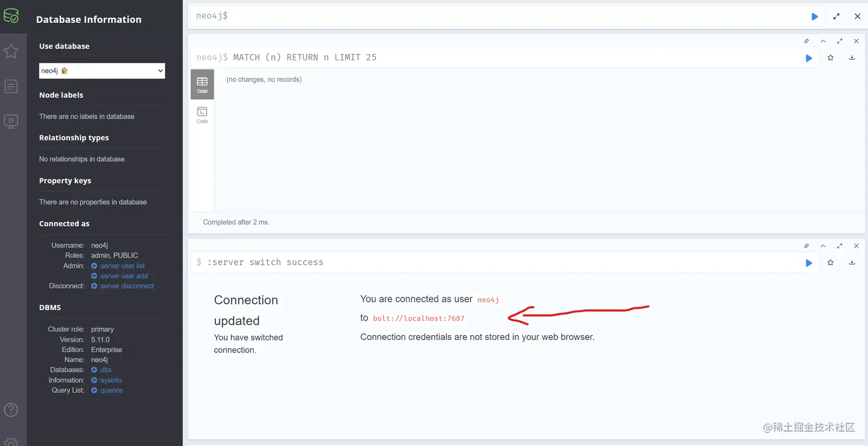The image size is (868, 446).
Task: Favorite the MATCH (n) query
Action: coord(831,57)
